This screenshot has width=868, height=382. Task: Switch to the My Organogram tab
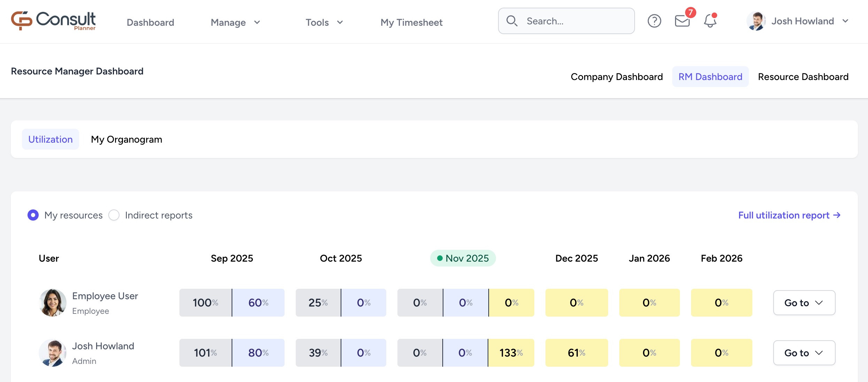pyautogui.click(x=126, y=139)
